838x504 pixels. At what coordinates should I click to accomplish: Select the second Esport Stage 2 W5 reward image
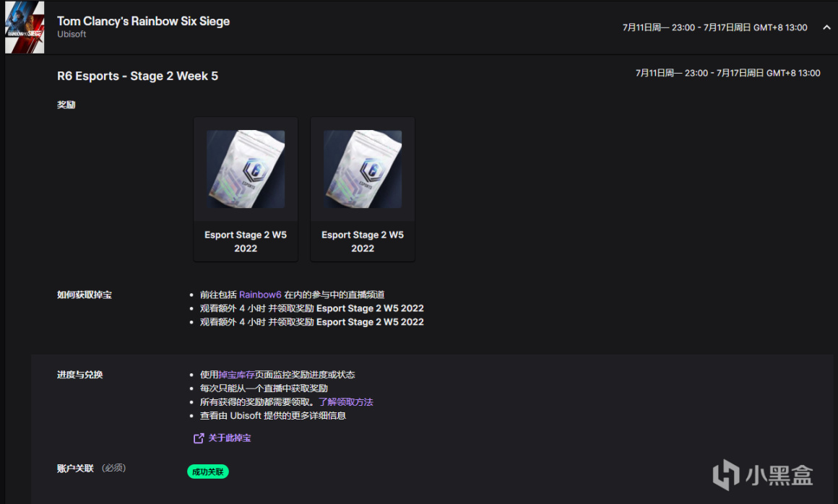point(363,169)
